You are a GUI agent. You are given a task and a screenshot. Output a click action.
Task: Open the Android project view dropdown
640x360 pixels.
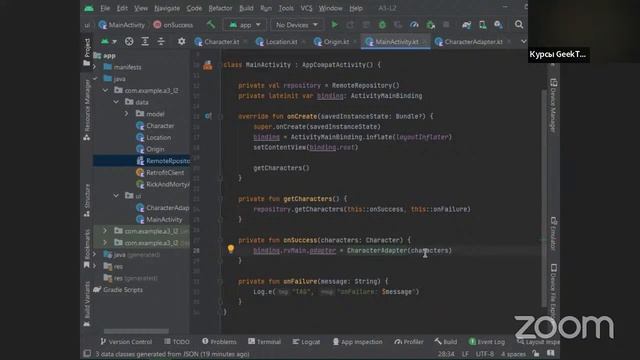point(108,42)
